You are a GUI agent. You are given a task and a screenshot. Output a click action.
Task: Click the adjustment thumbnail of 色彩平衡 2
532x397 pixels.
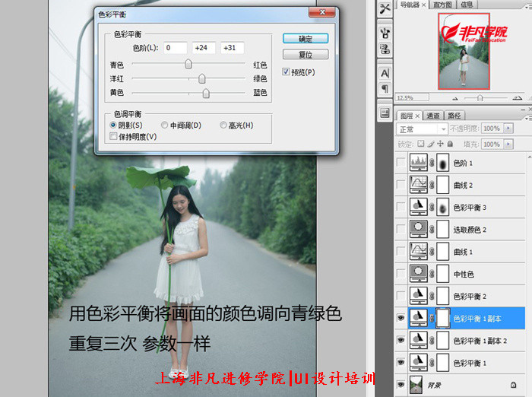click(418, 295)
